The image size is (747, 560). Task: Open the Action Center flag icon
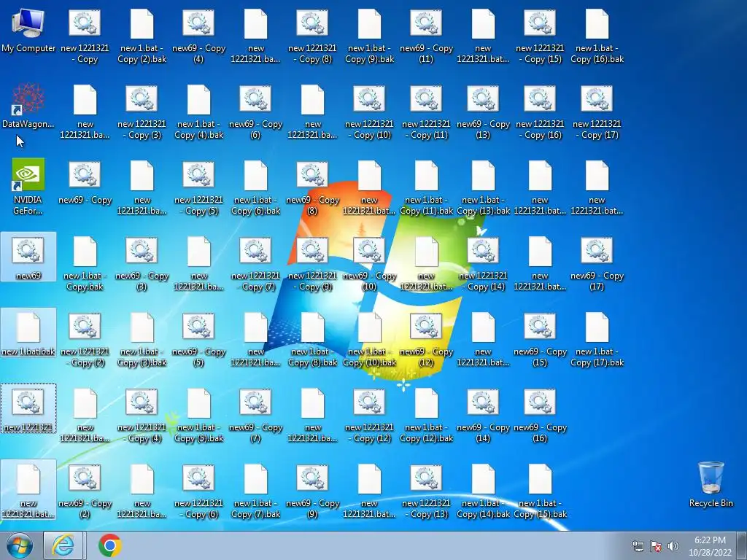pyautogui.click(x=656, y=546)
